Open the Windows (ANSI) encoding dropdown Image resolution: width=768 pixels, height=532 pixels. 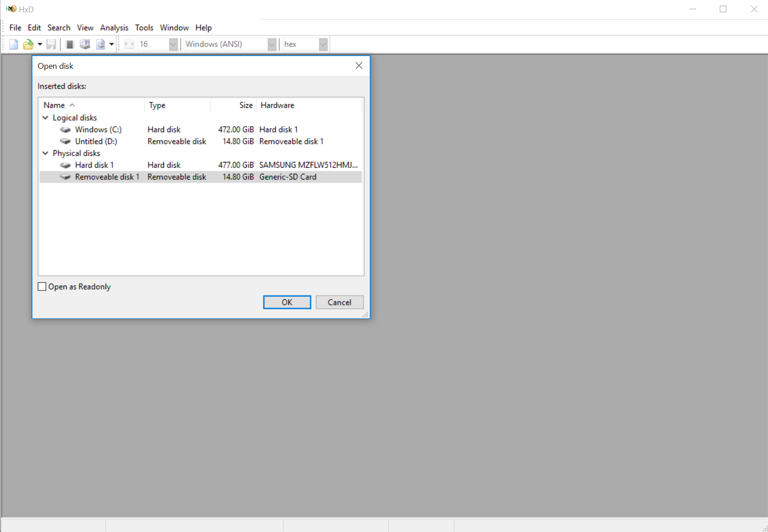point(272,44)
